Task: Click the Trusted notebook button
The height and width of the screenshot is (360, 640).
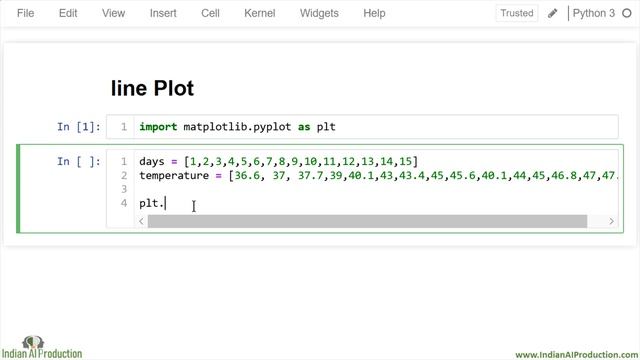Action: [517, 13]
